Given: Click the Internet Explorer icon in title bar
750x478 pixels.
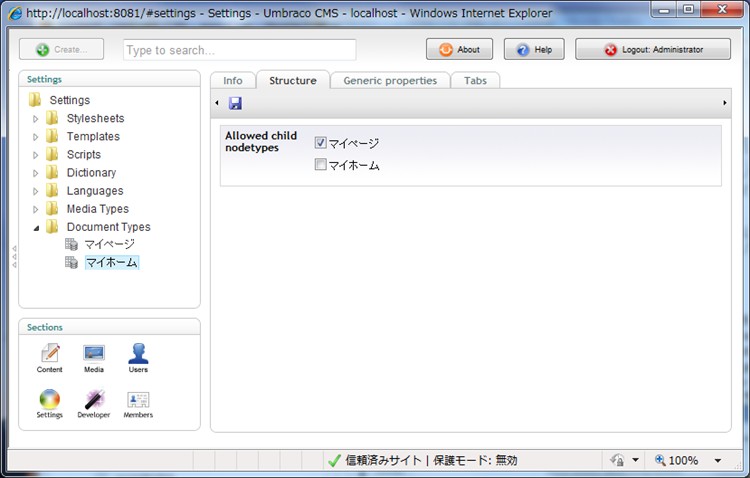Looking at the screenshot, I should pos(15,13).
